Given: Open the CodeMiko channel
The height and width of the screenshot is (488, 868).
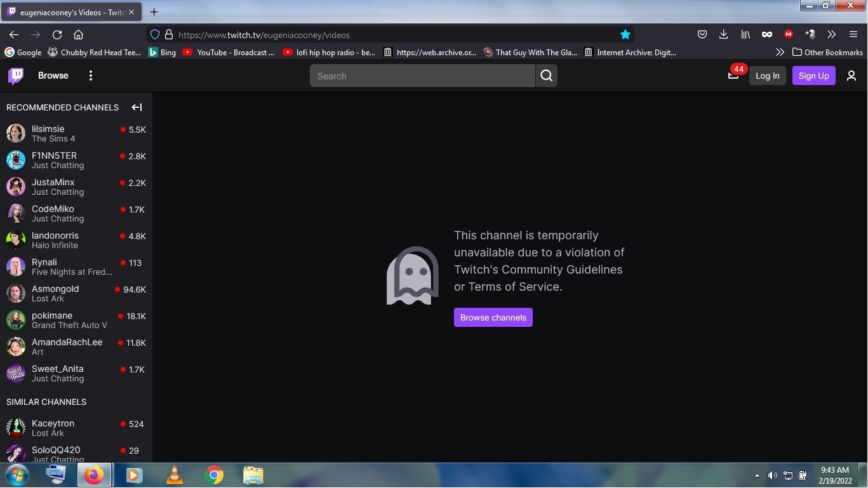Looking at the screenshot, I should [76, 213].
